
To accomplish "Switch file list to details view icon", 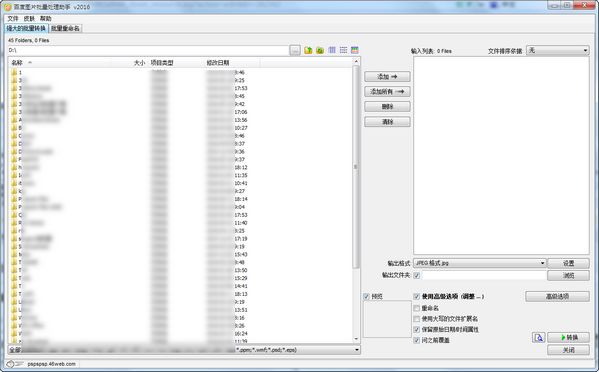I will tap(343, 50).
